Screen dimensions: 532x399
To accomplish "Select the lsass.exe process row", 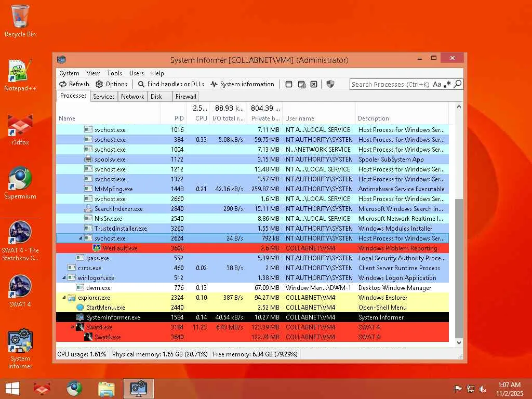I will [x=252, y=258].
